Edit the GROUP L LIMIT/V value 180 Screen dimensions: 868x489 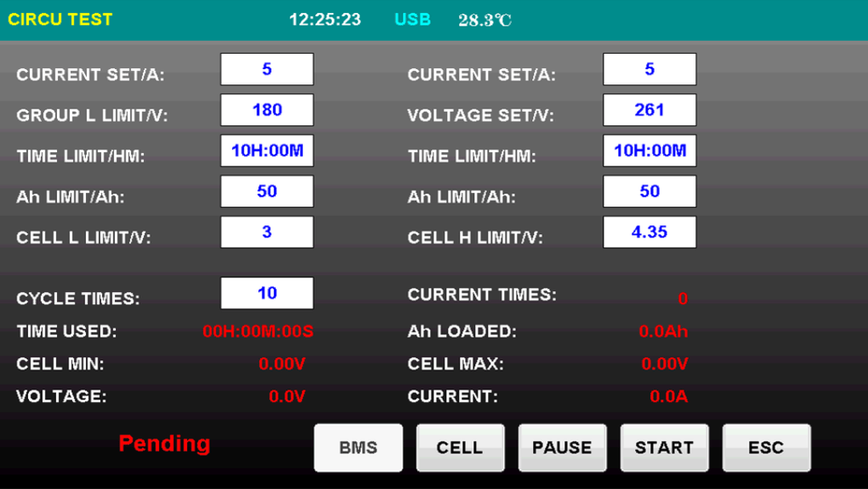click(267, 110)
